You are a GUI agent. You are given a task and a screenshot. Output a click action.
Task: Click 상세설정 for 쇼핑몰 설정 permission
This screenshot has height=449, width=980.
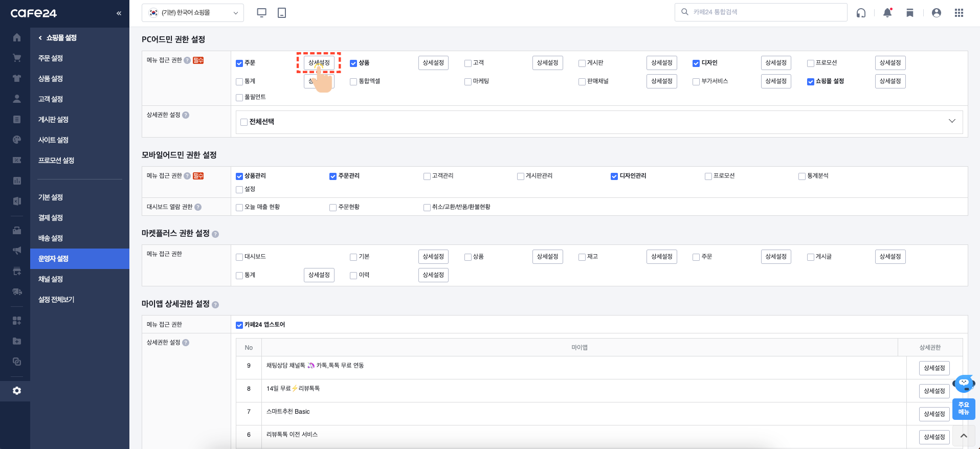coord(890,81)
